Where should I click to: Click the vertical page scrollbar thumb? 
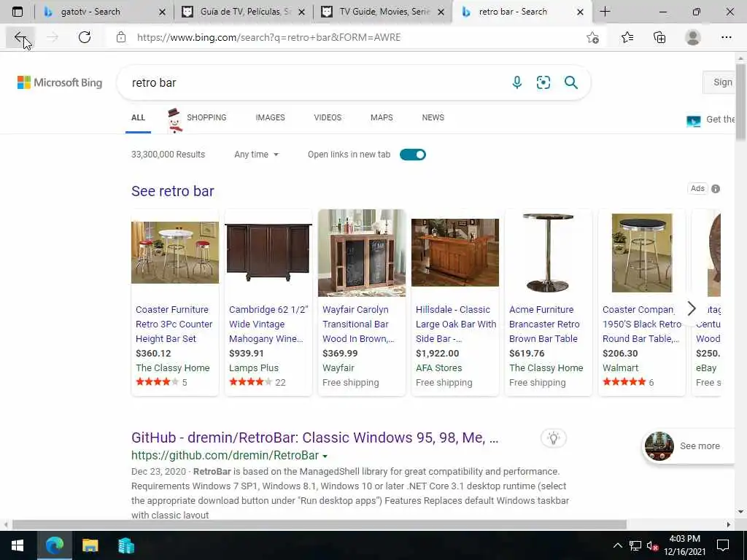click(x=741, y=102)
